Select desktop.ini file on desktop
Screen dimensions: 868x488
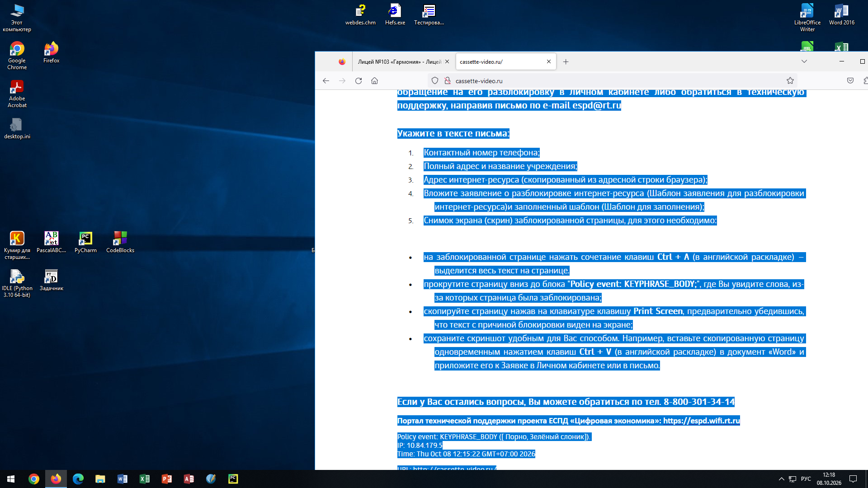point(17,128)
